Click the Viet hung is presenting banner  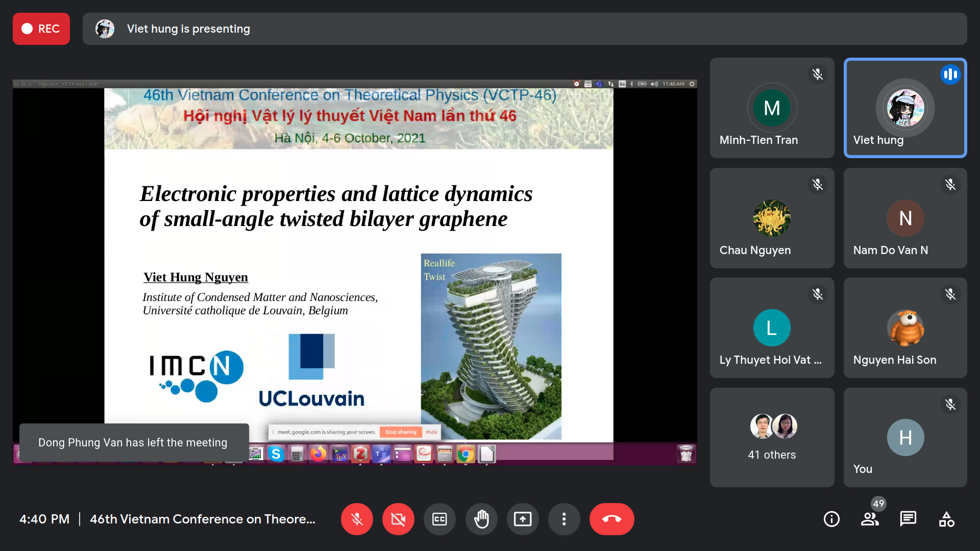188,29
